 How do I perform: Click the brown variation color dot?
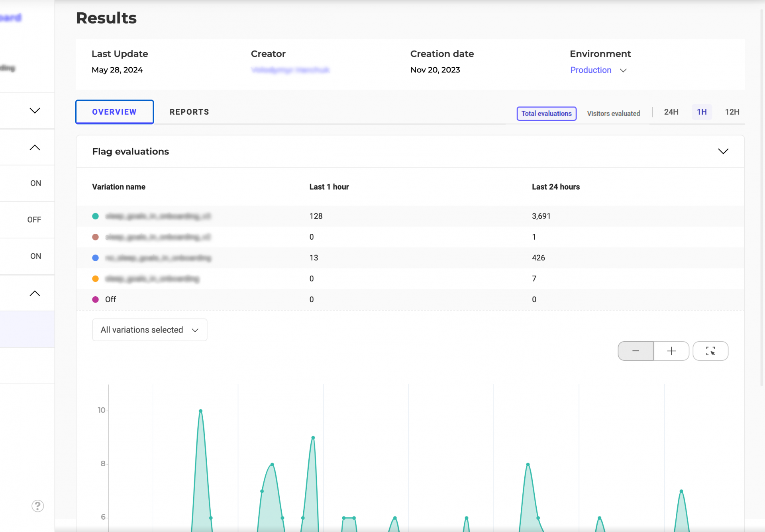click(x=96, y=237)
